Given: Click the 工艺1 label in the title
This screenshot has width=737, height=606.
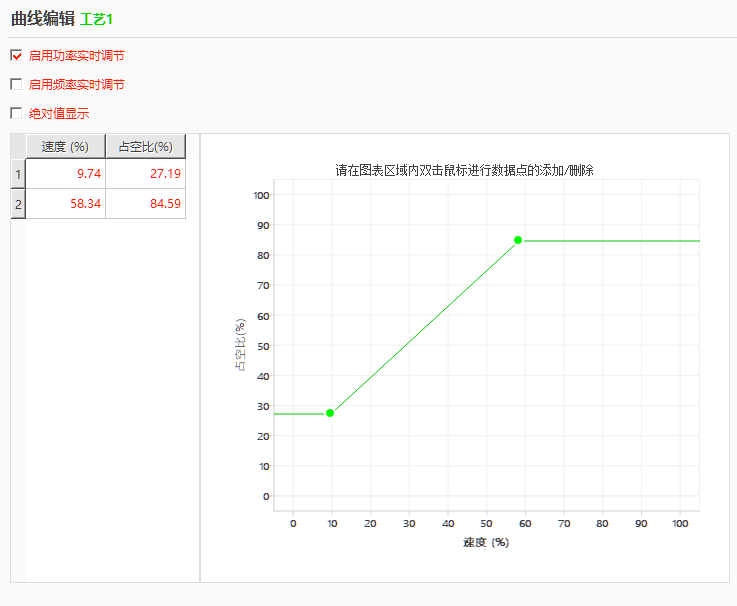Looking at the screenshot, I should pyautogui.click(x=96, y=19).
